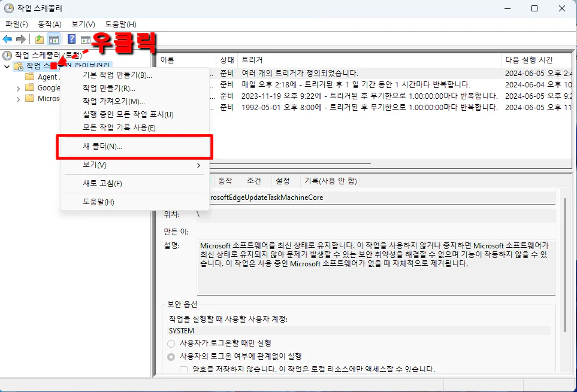Click the Google folder icon in the tree
This screenshot has height=392, width=577.
[29, 88]
